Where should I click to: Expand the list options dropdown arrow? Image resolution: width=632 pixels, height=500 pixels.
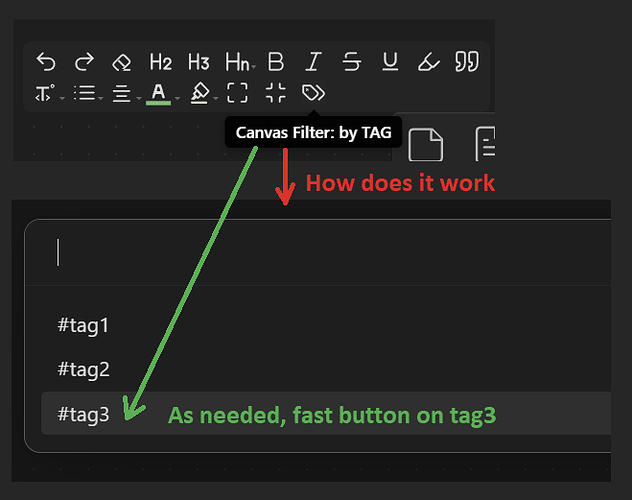pyautogui.click(x=101, y=98)
